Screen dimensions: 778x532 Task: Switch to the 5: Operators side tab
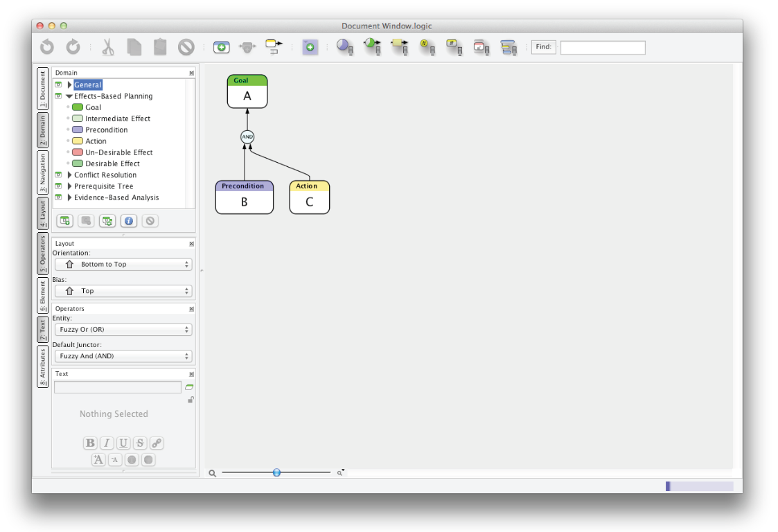[43, 254]
